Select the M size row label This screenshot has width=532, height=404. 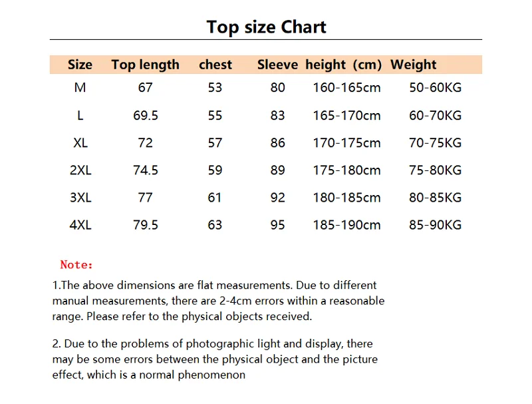[80, 88]
